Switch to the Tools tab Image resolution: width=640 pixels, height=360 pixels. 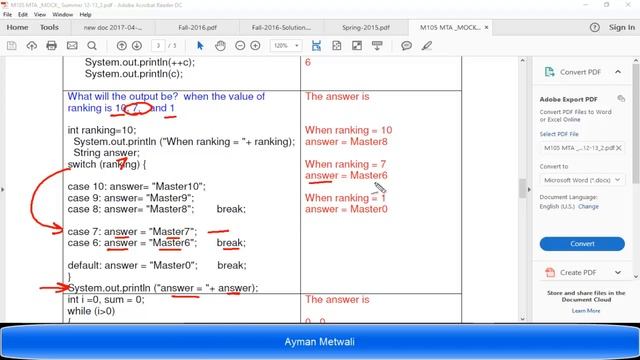49,27
